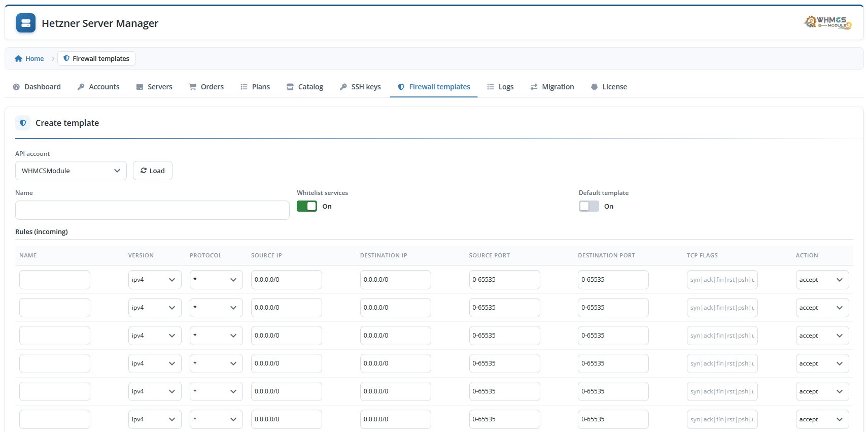Click the Firewall templates tab shield icon

point(401,87)
